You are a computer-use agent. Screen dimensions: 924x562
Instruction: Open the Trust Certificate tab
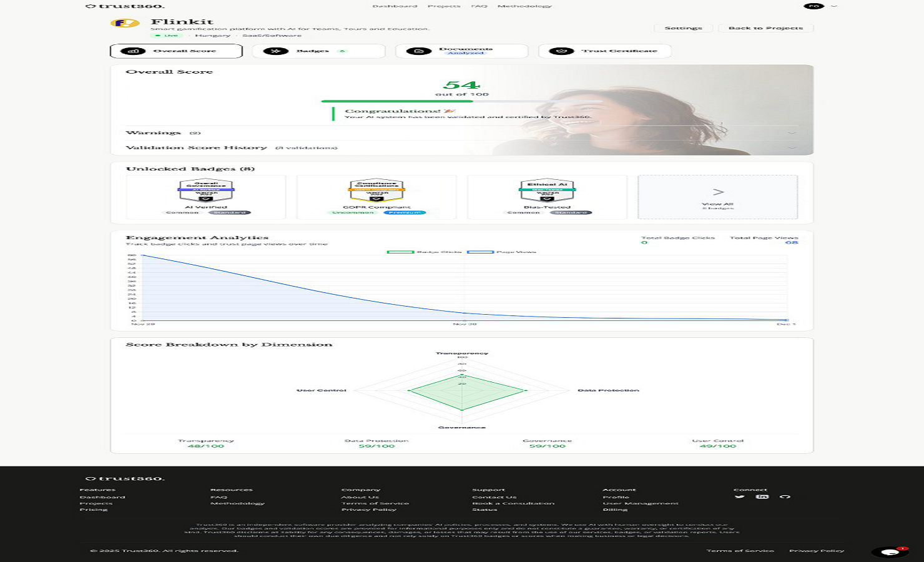point(604,51)
